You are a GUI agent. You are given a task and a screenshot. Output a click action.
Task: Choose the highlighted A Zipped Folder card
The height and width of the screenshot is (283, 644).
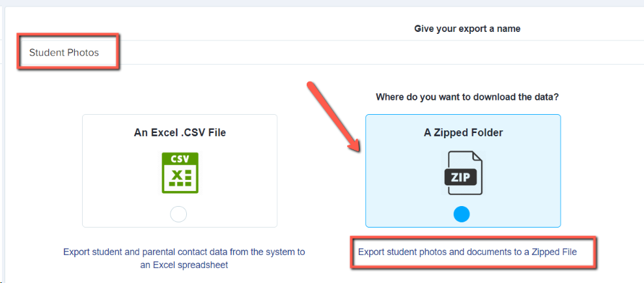point(463,171)
